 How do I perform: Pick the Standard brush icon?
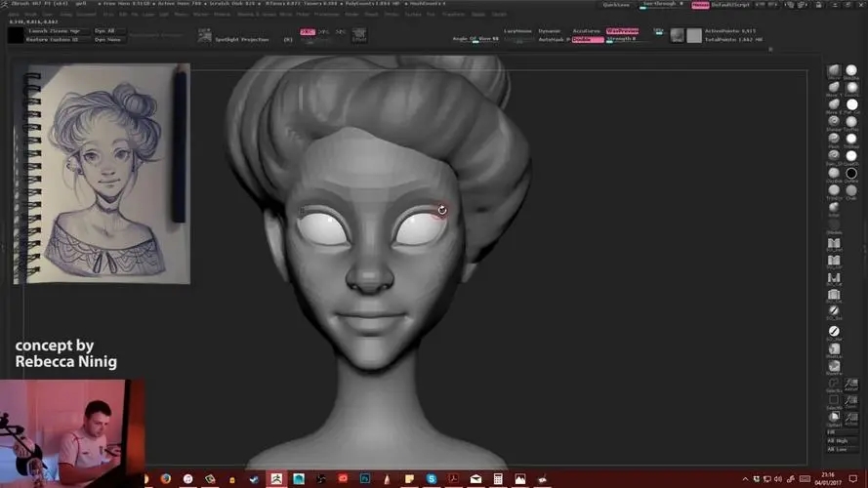pyautogui.click(x=834, y=121)
